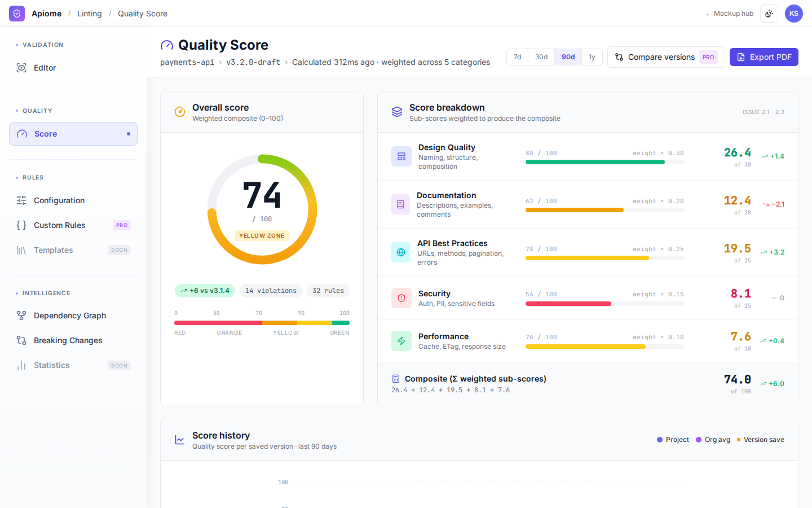Open the KS user avatar menu
812x508 pixels.
[x=794, y=14]
